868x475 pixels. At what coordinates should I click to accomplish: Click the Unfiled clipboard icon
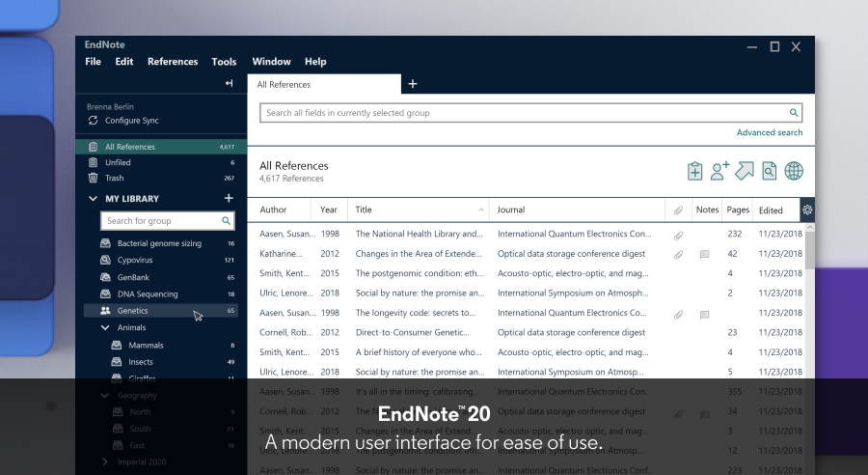coord(93,162)
